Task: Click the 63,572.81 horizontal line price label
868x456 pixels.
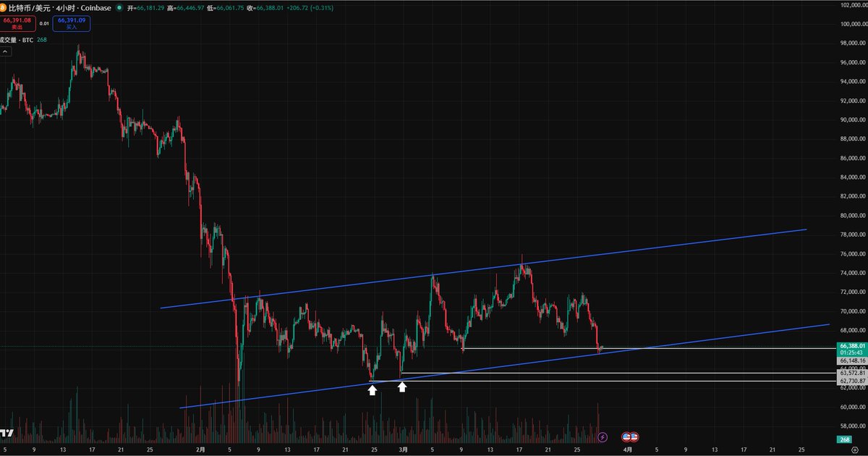Action: (852, 373)
